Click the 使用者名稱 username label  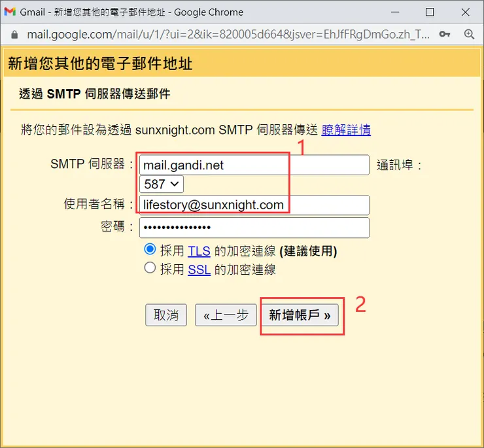pos(99,205)
